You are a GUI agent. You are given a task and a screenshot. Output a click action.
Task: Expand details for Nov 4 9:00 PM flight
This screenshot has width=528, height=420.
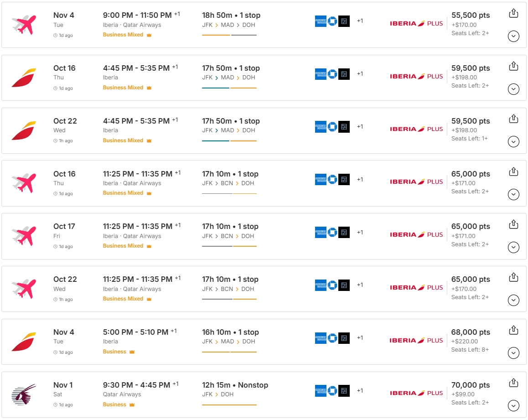tap(513, 36)
